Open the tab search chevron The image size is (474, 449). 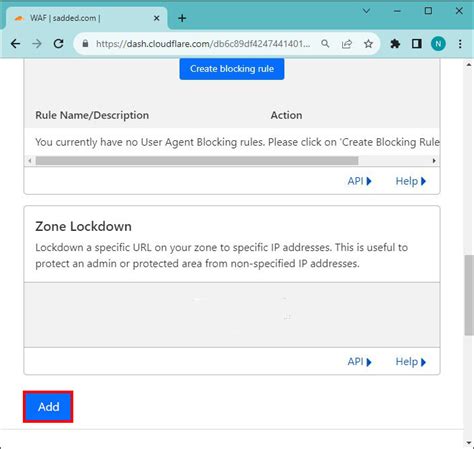pos(366,11)
